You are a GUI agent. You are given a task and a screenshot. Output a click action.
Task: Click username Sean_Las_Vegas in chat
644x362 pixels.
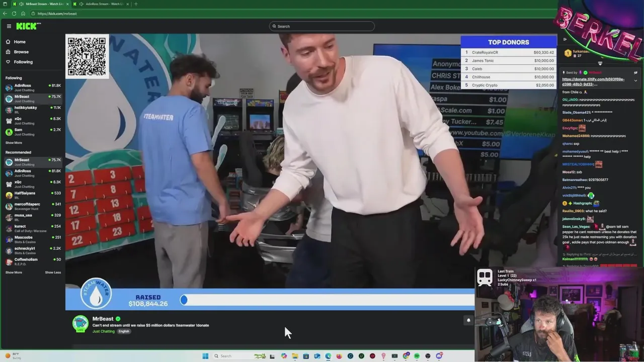pos(576,227)
